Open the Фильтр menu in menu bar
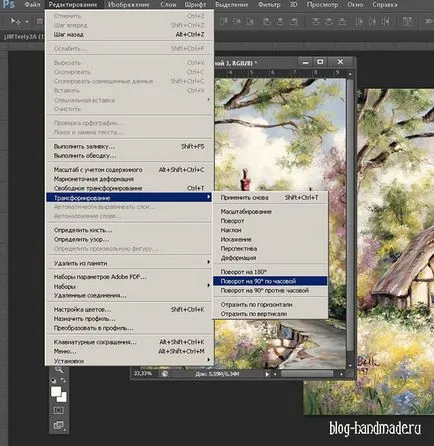Screen dimensions: 434x446 point(269,5)
